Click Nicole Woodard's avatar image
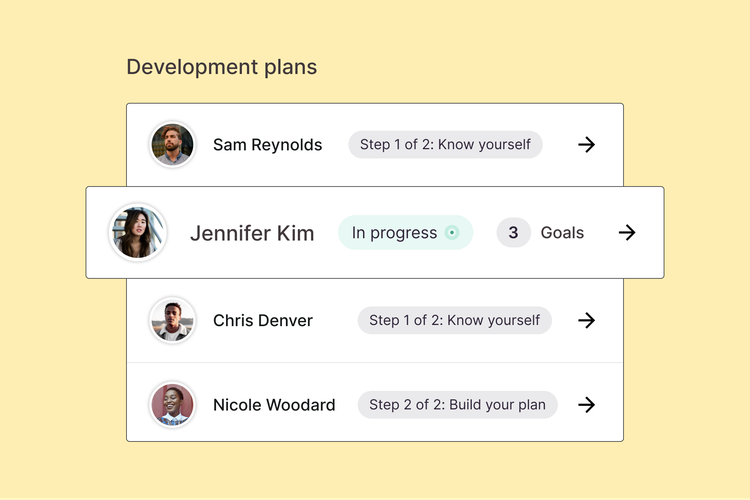750x500 pixels. 172,405
